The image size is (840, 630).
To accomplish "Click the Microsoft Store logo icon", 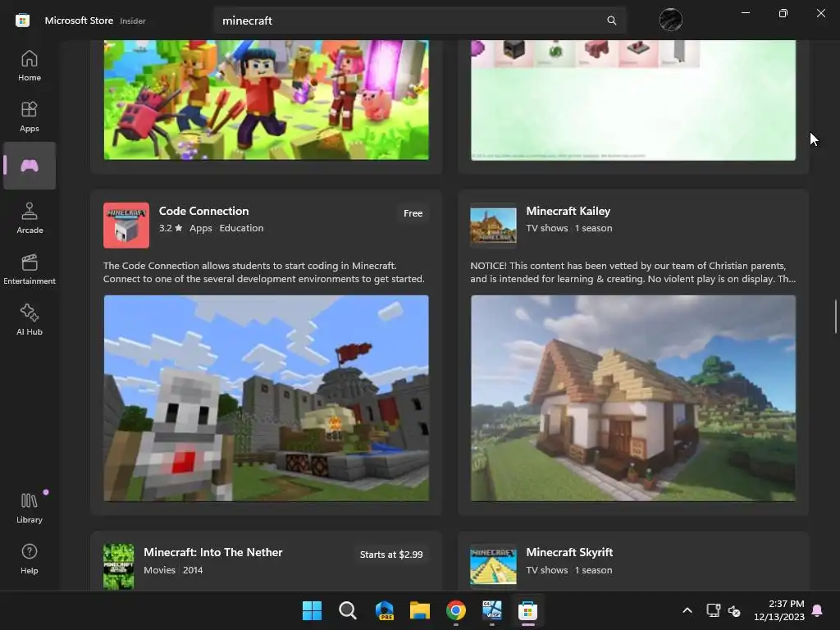I will [x=22, y=21].
